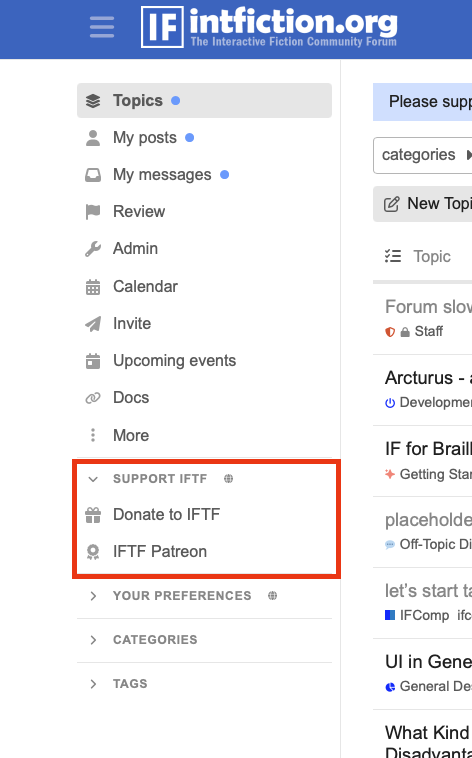Click the New Topic button
The image size is (472, 758).
[422, 204]
